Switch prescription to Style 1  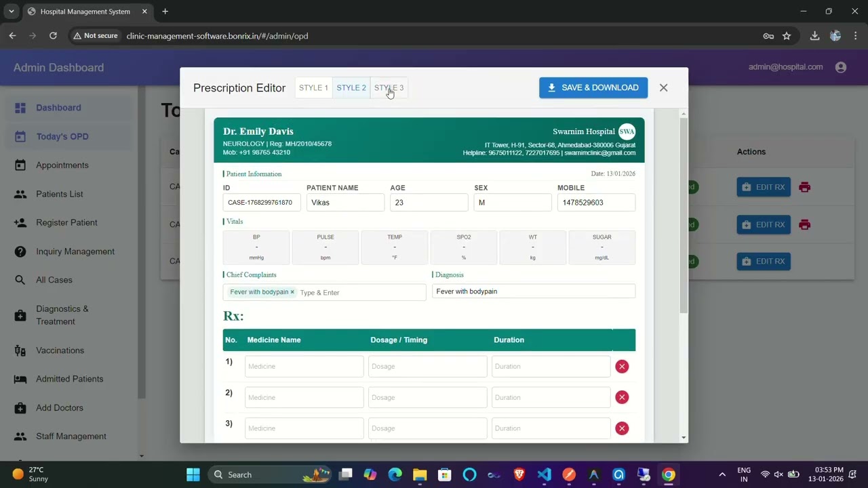(313, 87)
